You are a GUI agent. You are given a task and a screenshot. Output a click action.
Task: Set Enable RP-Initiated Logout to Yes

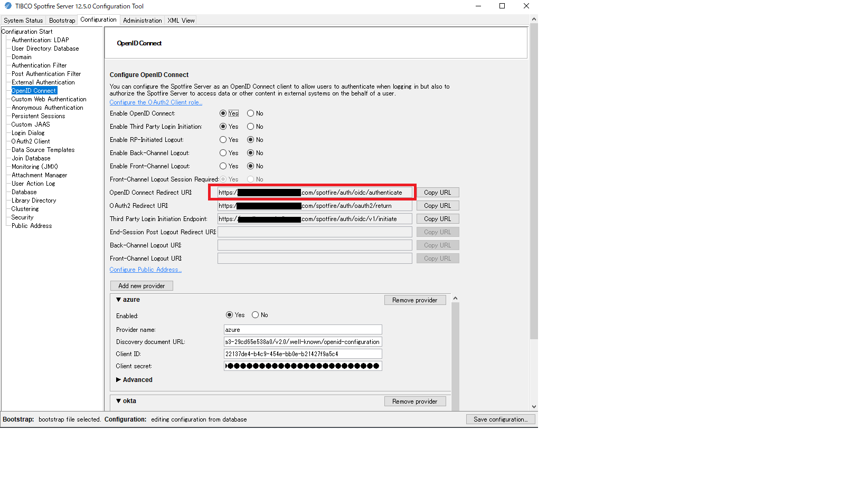click(x=223, y=140)
